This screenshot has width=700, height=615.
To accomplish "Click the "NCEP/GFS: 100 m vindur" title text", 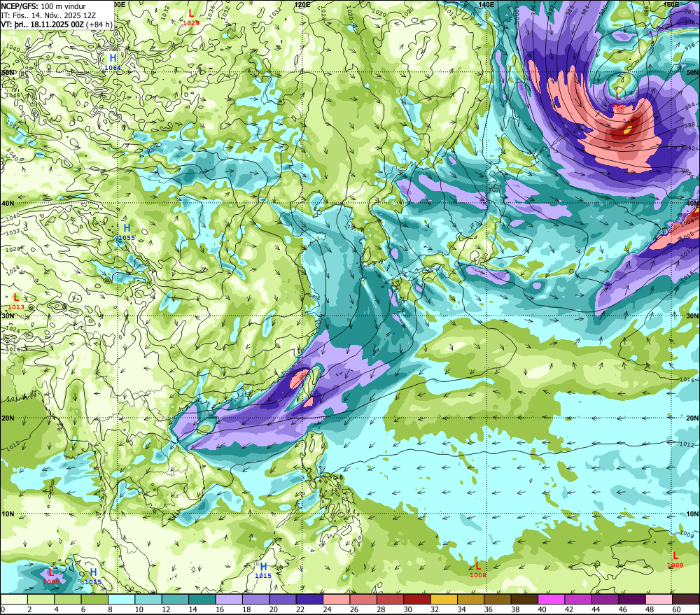I will [43, 6].
